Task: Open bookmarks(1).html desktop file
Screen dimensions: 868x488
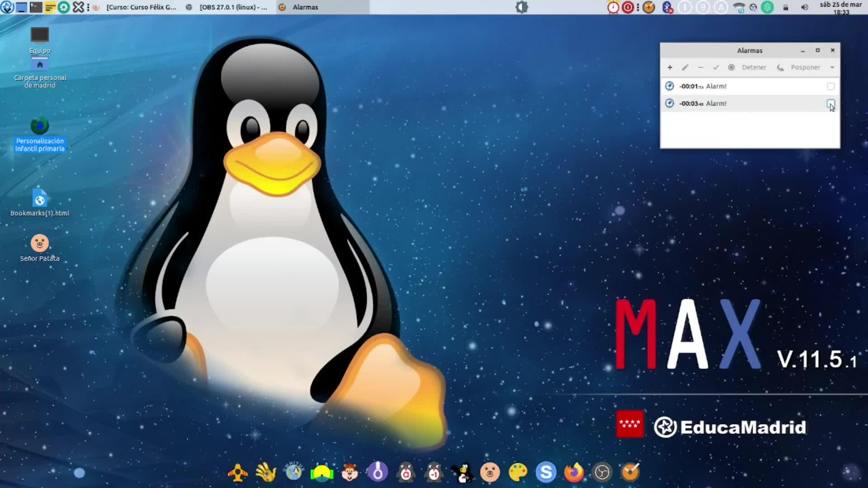Action: (40, 199)
